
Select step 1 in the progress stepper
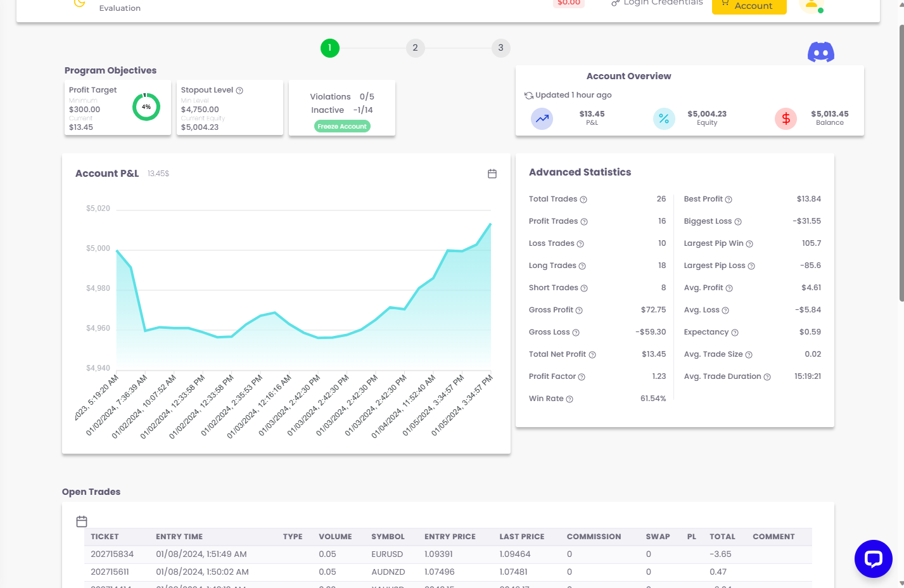point(329,48)
